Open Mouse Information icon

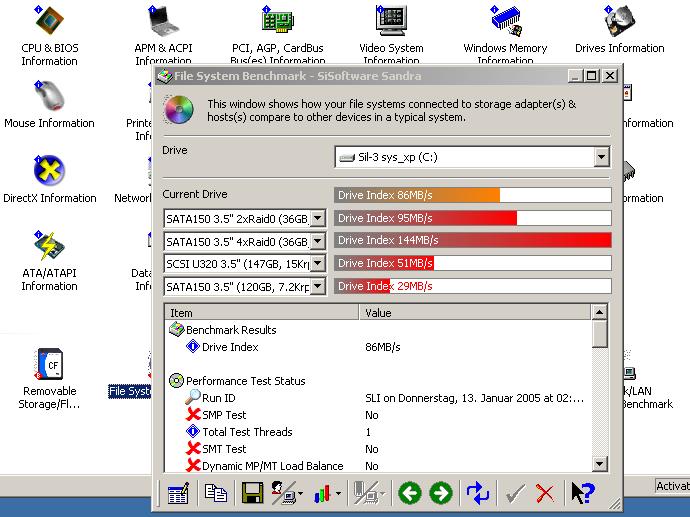pos(49,105)
